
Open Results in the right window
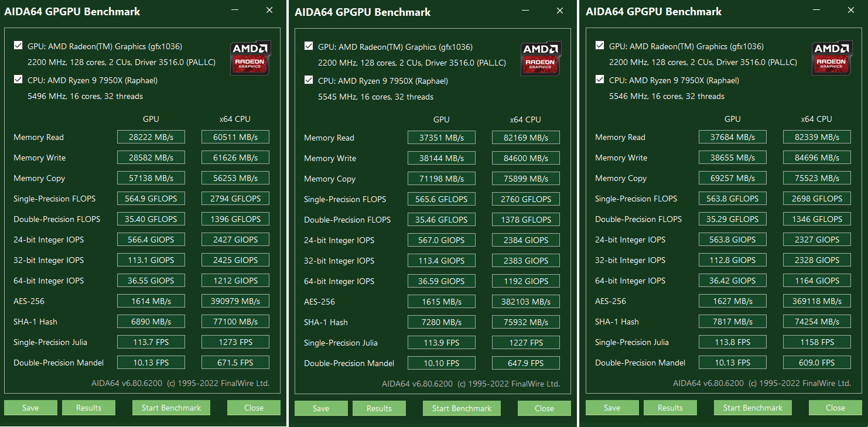click(x=671, y=408)
